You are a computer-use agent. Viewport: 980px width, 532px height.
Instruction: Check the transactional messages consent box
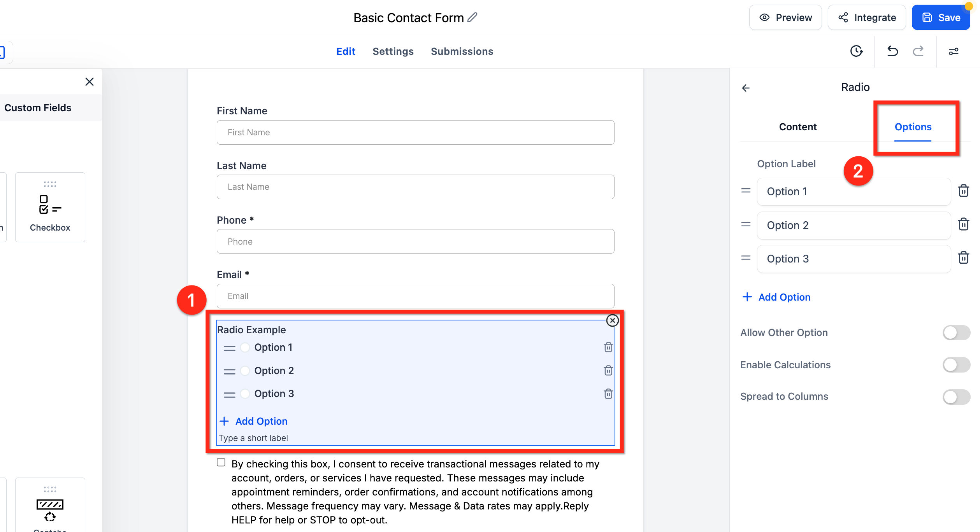(x=221, y=462)
